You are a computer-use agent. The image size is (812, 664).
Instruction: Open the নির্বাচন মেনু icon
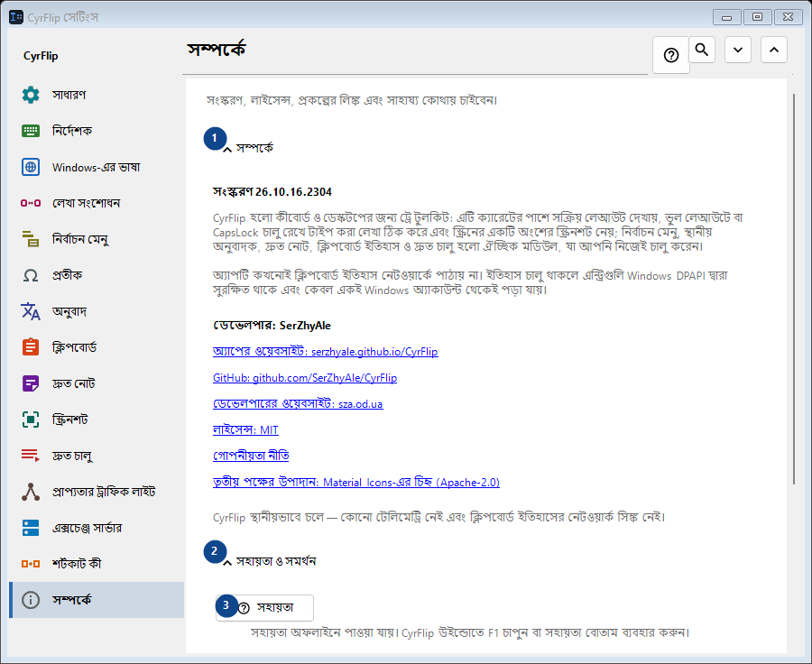point(31,239)
